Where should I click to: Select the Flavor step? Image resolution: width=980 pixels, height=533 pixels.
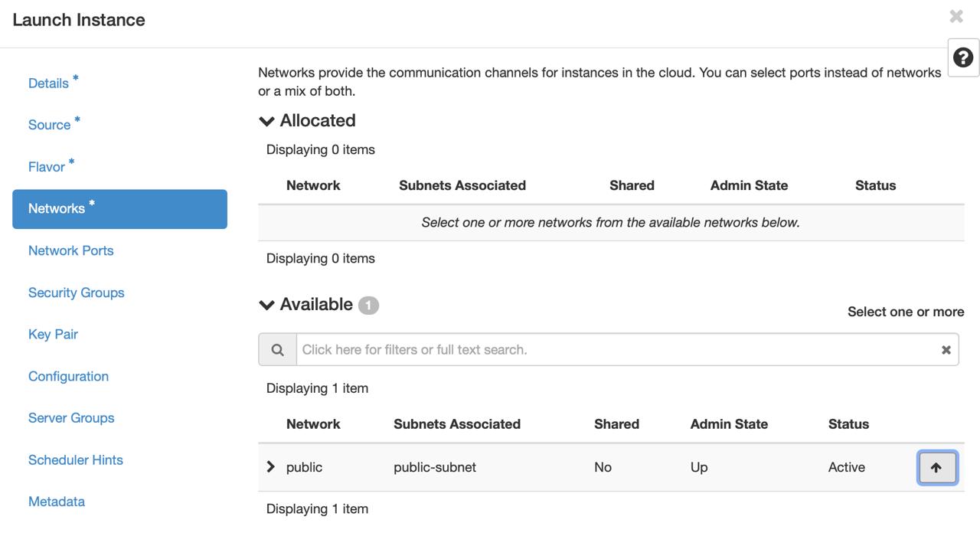click(47, 166)
